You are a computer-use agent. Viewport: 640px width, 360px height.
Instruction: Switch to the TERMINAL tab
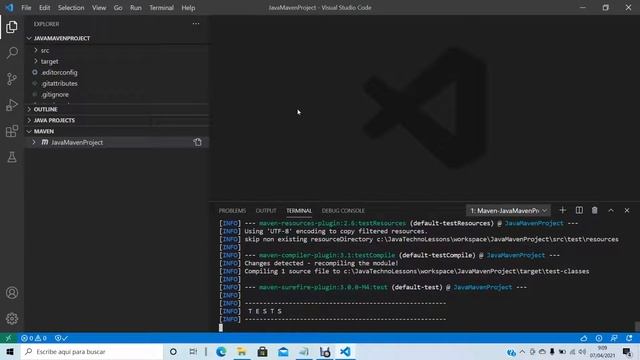coord(299,211)
